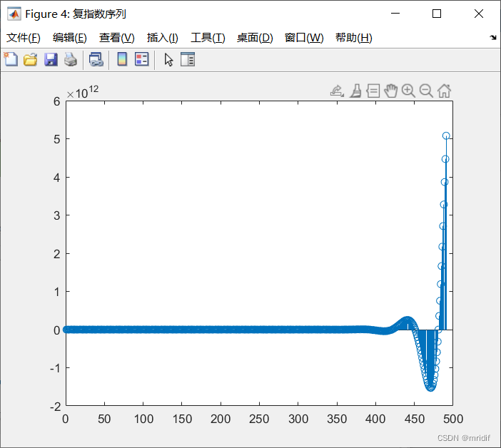501x448 pixels.
Task: Open the Property Inspector icon
Action: click(x=188, y=59)
